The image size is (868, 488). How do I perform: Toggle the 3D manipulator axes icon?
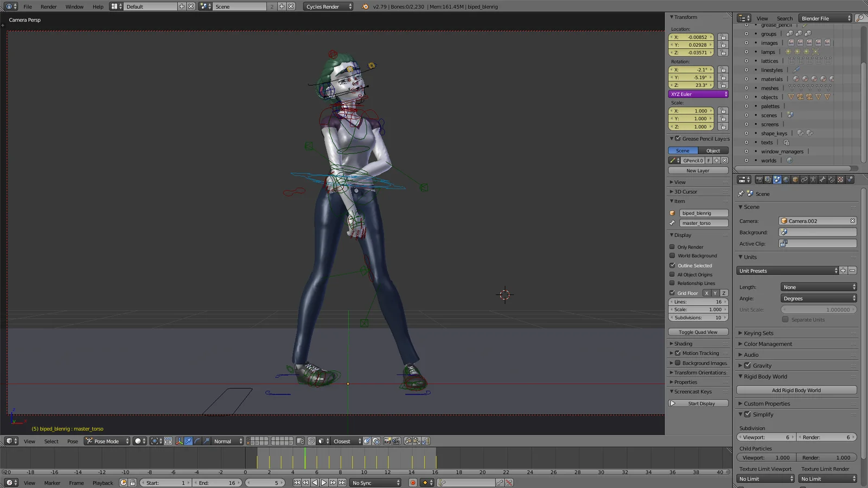pos(180,441)
